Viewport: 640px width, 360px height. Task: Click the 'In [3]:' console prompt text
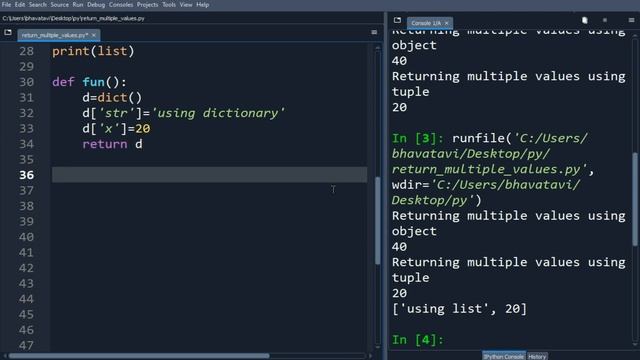coord(418,138)
